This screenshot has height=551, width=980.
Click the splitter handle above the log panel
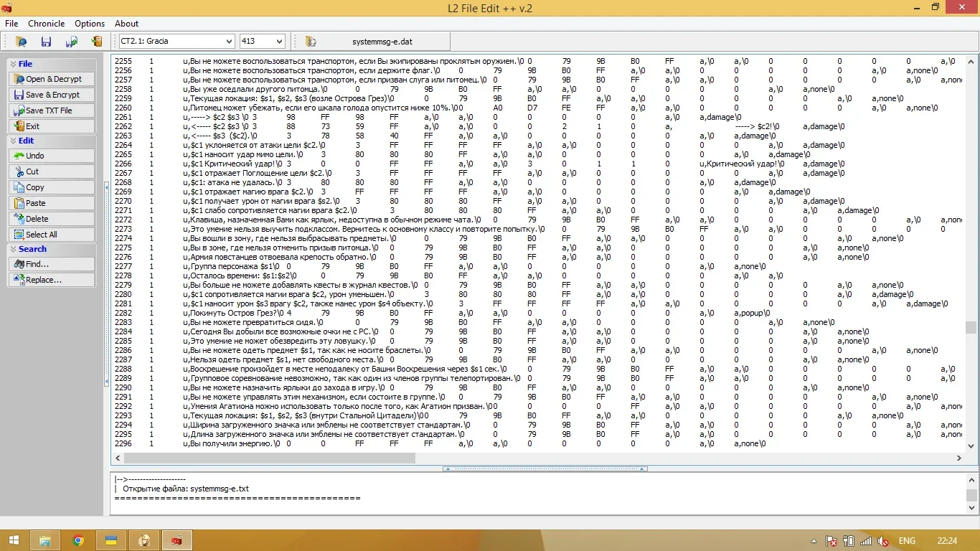(545, 468)
